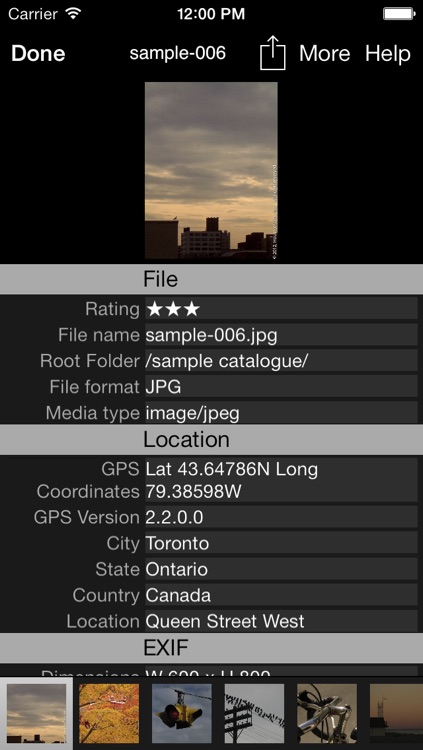The image size is (423, 750).
Task: Tap the large sample-006 photo preview
Action: pyautogui.click(x=211, y=170)
